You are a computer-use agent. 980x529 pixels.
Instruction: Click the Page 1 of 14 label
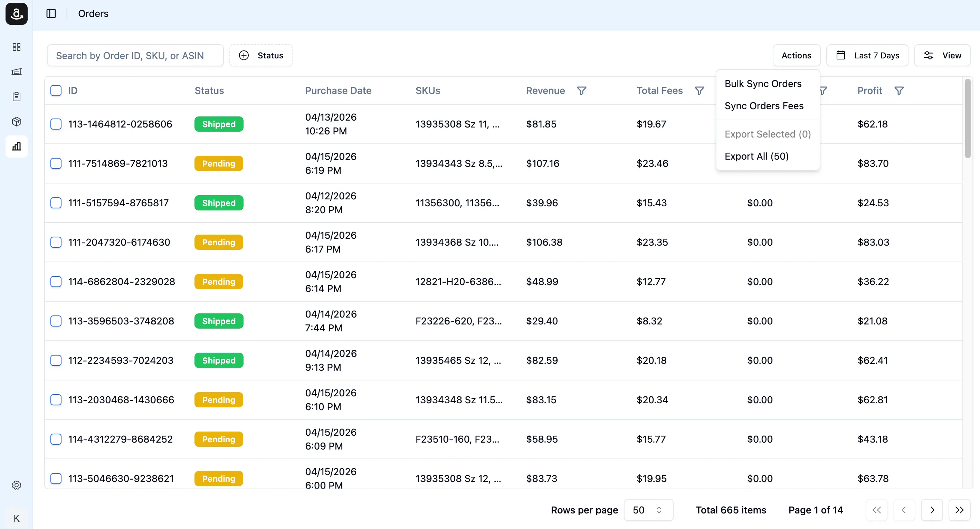coord(816,510)
